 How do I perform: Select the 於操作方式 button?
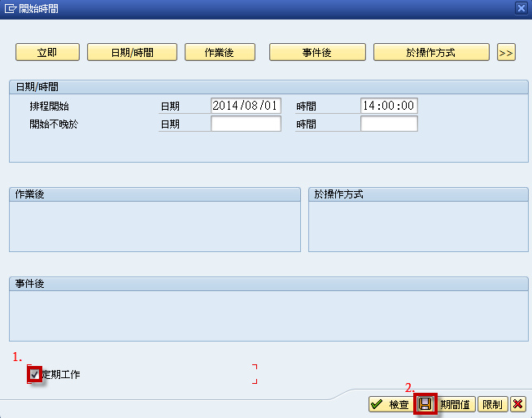point(431,52)
